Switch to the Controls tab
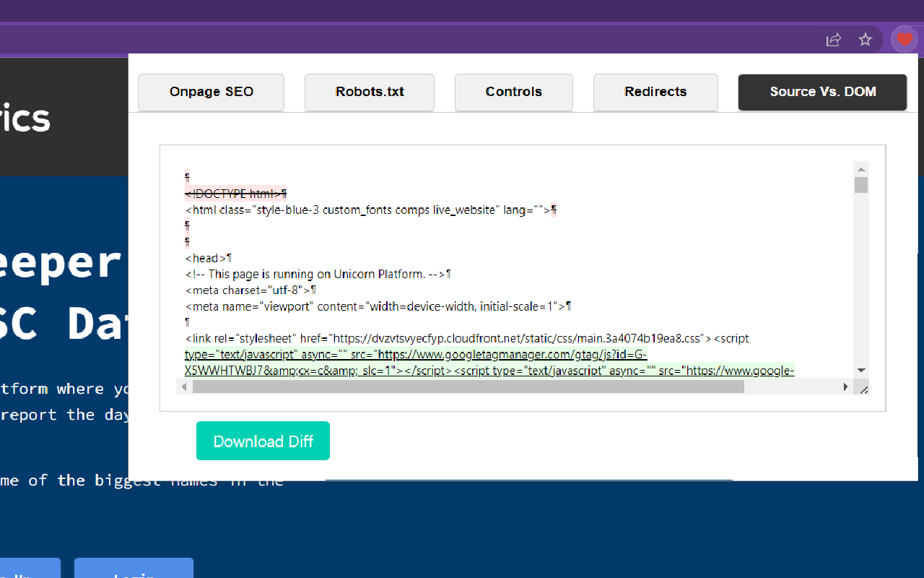The height and width of the screenshot is (578, 924). coord(513,92)
